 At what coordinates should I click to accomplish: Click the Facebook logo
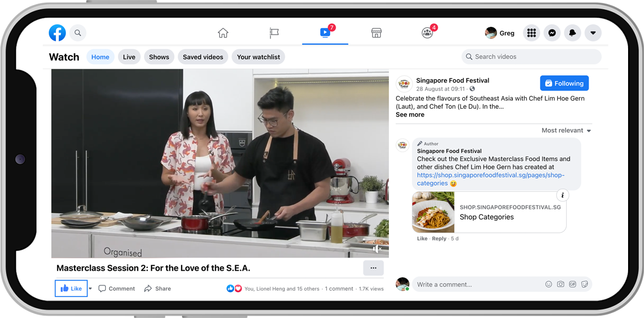pos(57,33)
